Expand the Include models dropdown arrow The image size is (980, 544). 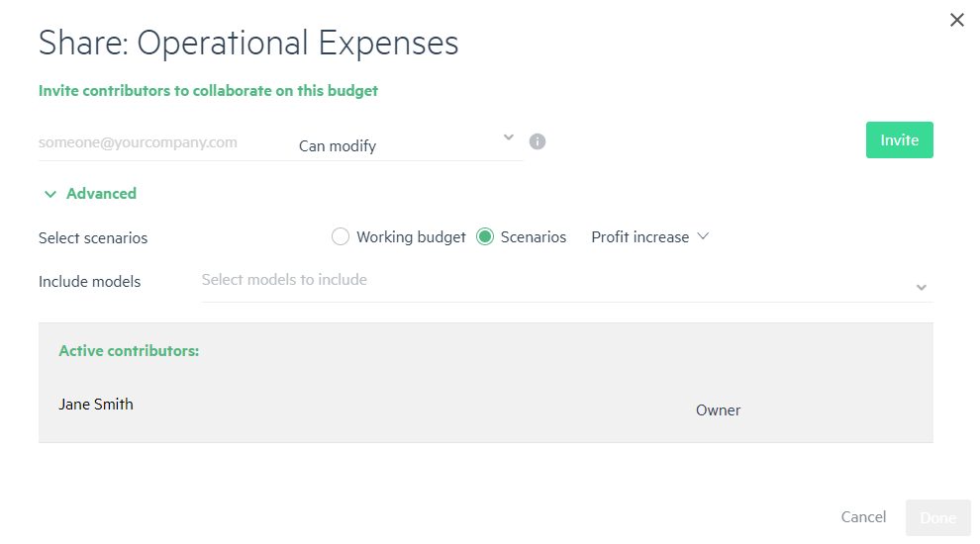coord(922,287)
